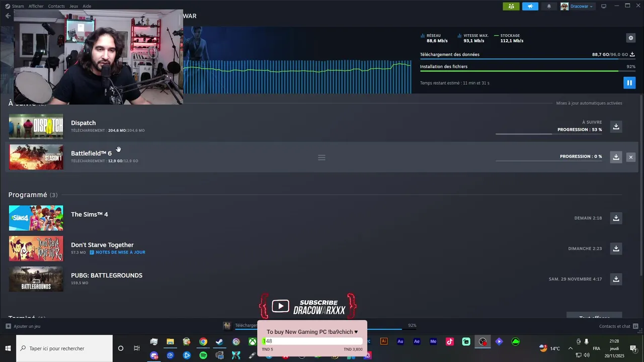Pause the current Steam download

point(629,82)
